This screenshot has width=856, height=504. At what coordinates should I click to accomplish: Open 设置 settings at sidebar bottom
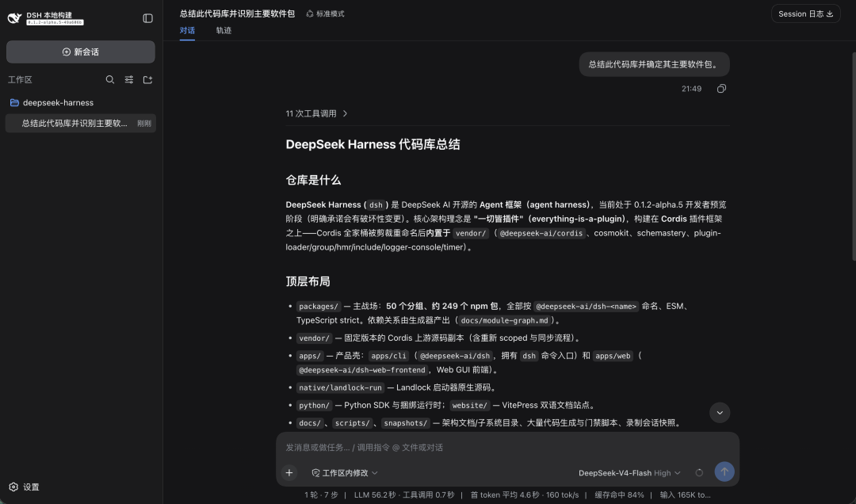tap(24, 487)
